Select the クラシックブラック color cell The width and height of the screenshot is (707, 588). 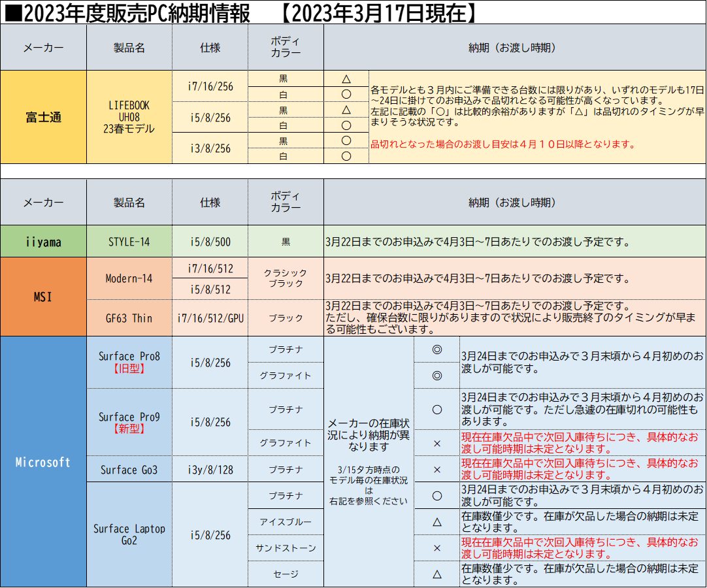click(286, 278)
